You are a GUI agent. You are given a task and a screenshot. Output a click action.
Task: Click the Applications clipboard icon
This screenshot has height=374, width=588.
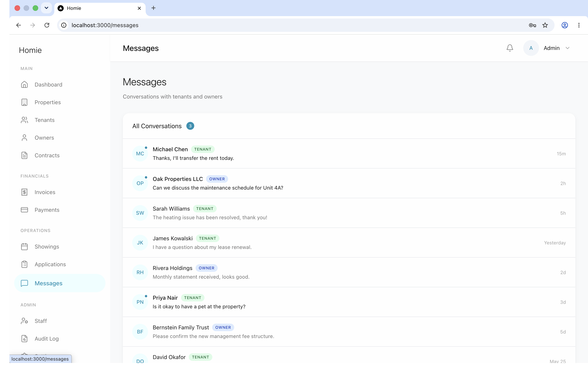(x=24, y=264)
